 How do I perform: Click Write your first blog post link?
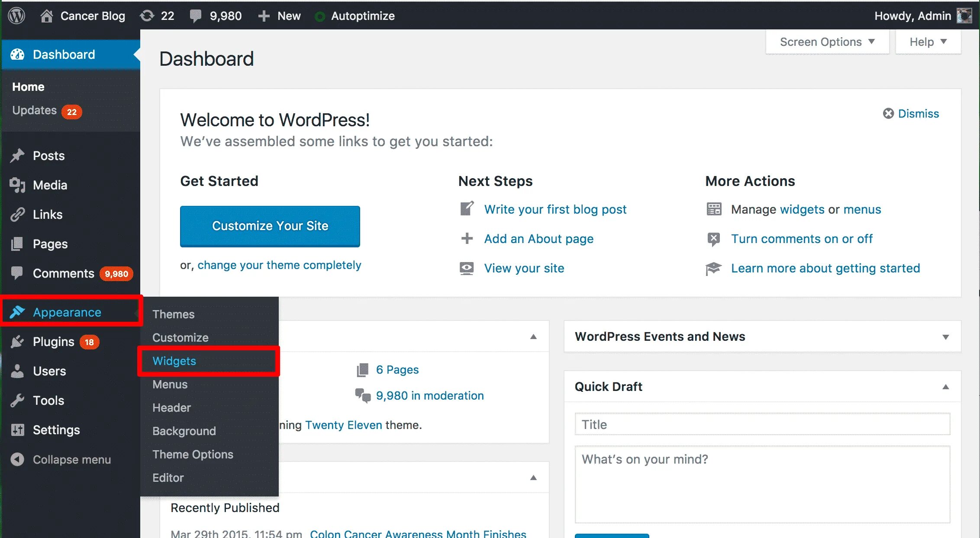pyautogui.click(x=555, y=209)
